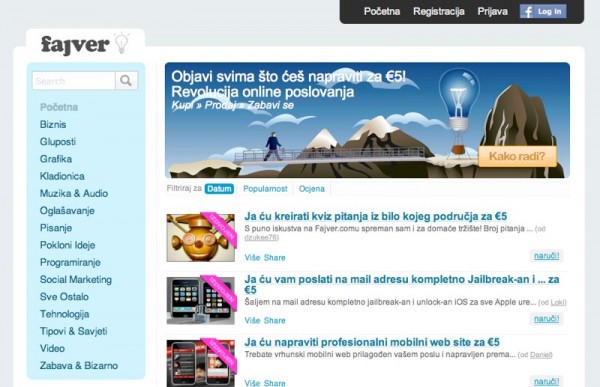Viewport: 600px width, 387px height.
Task: Open Početna in the top navigation bar
Action: tap(382, 11)
